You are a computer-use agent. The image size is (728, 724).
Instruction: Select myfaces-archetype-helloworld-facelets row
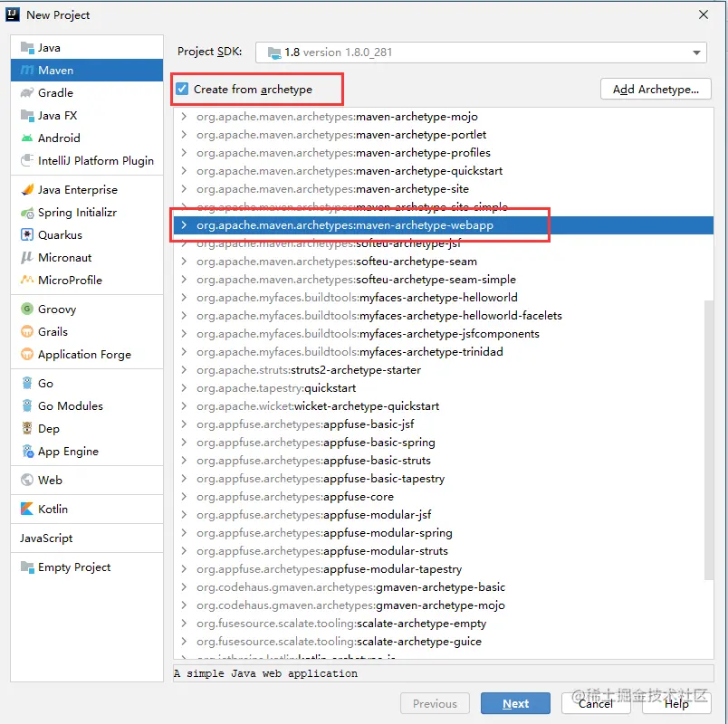(x=444, y=316)
